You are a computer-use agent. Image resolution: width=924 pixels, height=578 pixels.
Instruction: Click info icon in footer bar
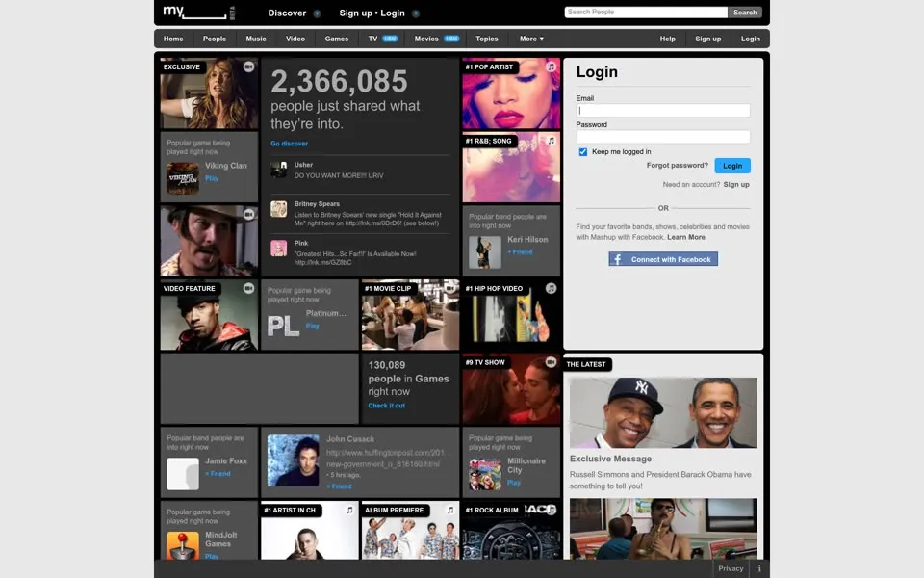tap(759, 568)
